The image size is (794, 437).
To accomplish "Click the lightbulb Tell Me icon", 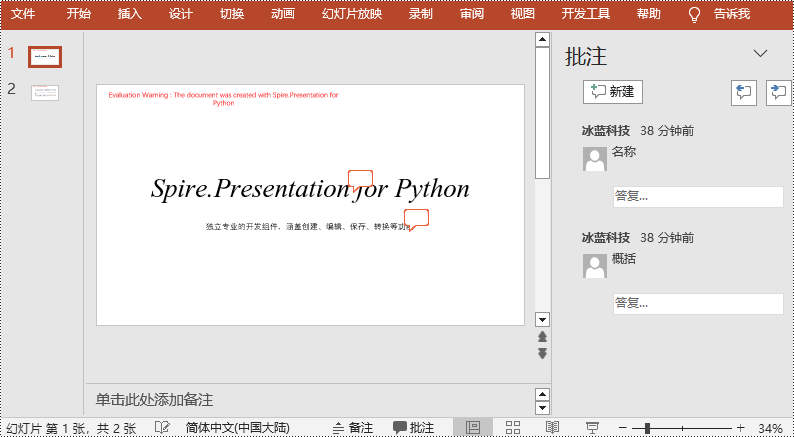I will (695, 15).
